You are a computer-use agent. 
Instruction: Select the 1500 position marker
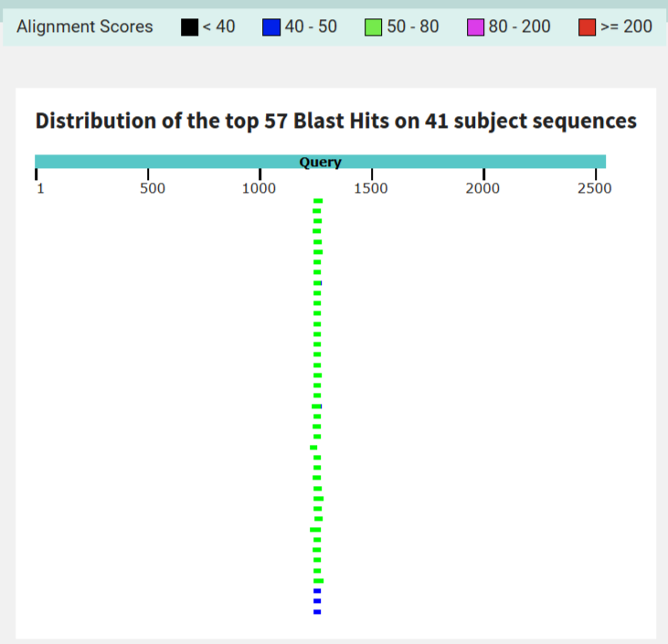371,174
